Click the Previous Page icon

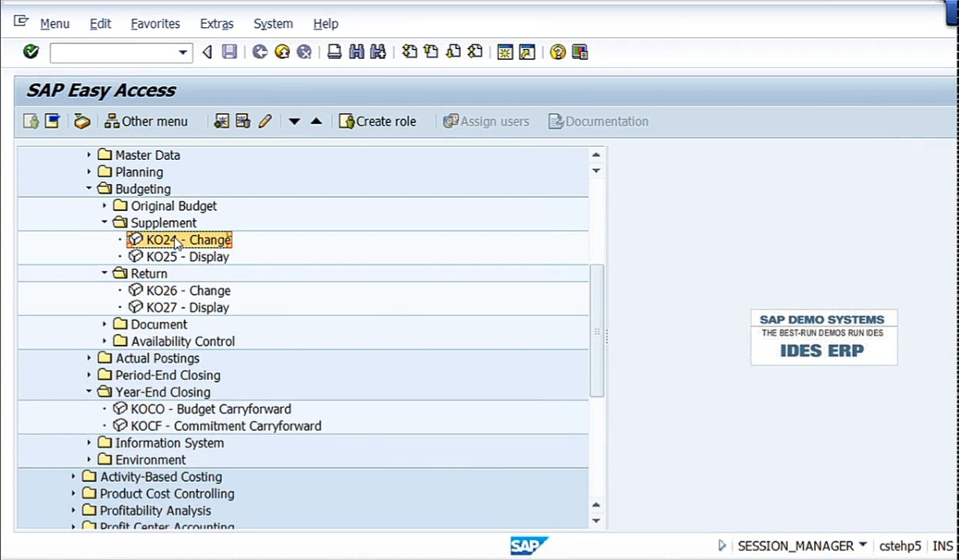click(431, 52)
